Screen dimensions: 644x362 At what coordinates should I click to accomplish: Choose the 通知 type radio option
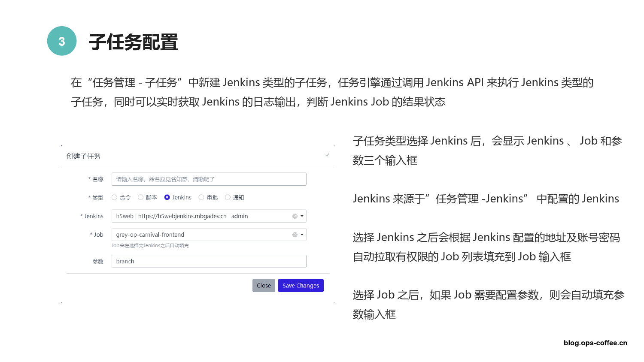(228, 197)
